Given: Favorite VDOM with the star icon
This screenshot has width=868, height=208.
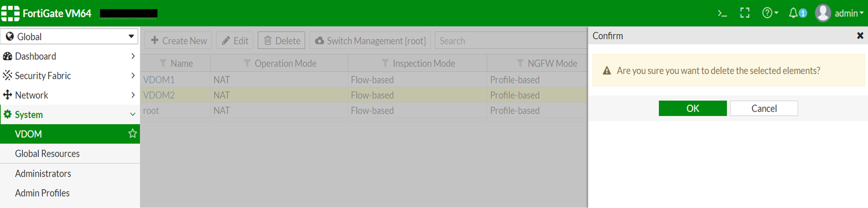Looking at the screenshot, I should [x=133, y=134].
